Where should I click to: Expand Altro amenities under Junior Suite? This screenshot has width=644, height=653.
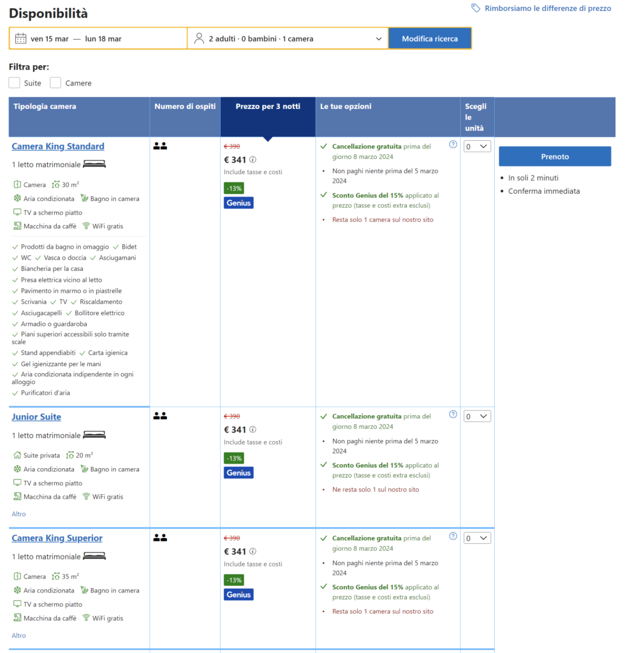pos(19,514)
